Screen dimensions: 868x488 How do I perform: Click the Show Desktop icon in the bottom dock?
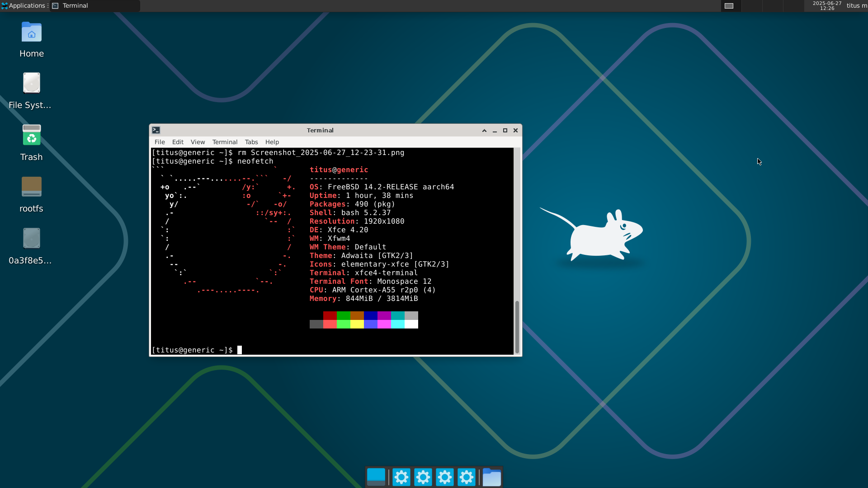tap(376, 477)
